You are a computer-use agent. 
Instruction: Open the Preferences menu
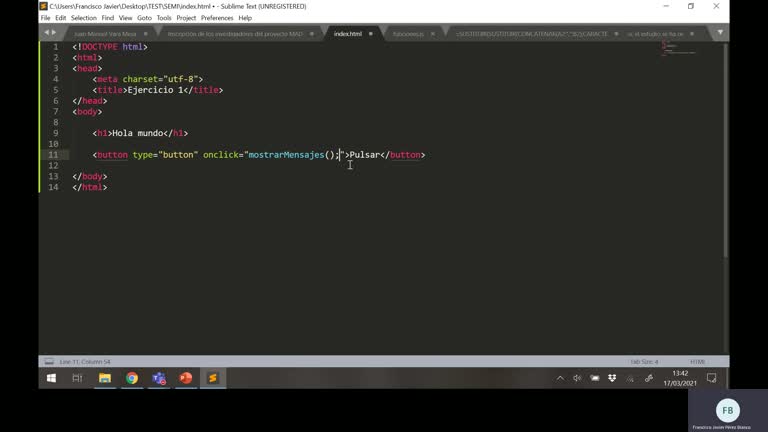click(x=217, y=18)
